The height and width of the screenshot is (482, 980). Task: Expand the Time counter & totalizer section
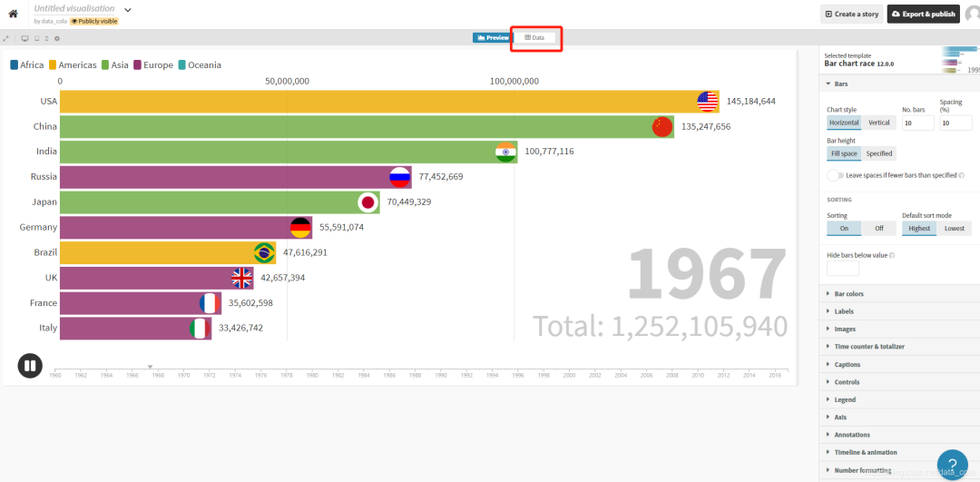click(868, 347)
